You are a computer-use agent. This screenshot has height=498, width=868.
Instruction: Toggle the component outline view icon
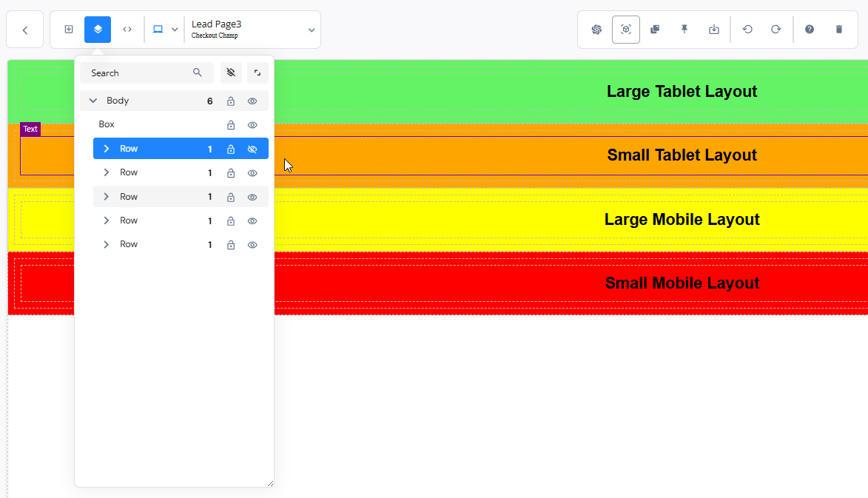click(626, 30)
